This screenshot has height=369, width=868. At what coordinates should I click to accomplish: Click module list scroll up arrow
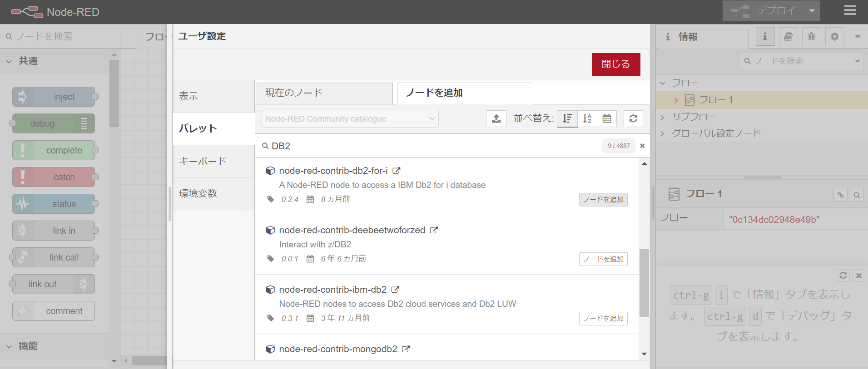coord(644,163)
